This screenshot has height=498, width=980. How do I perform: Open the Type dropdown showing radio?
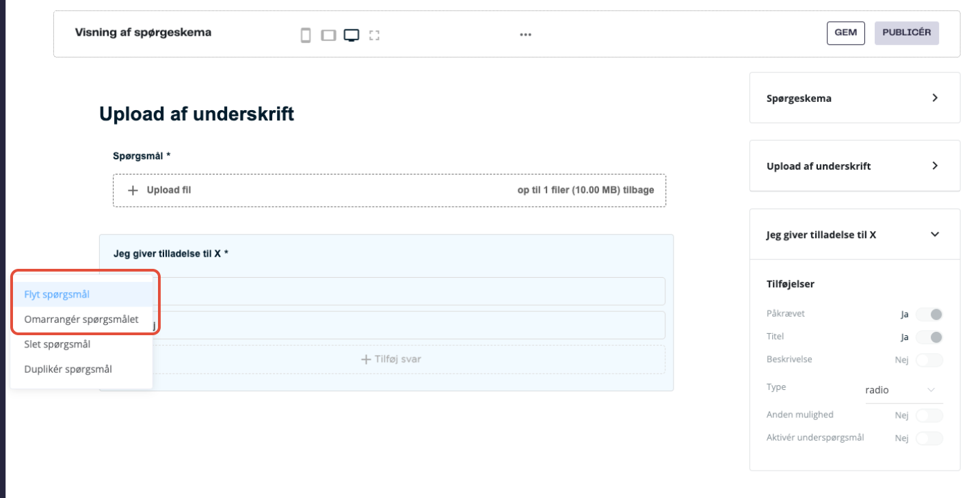pos(903,390)
